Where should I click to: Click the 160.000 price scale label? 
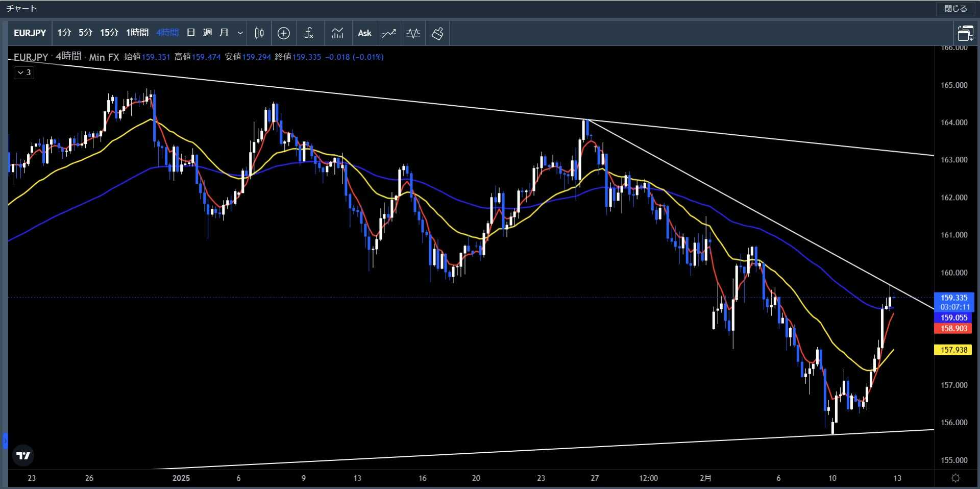[954, 273]
